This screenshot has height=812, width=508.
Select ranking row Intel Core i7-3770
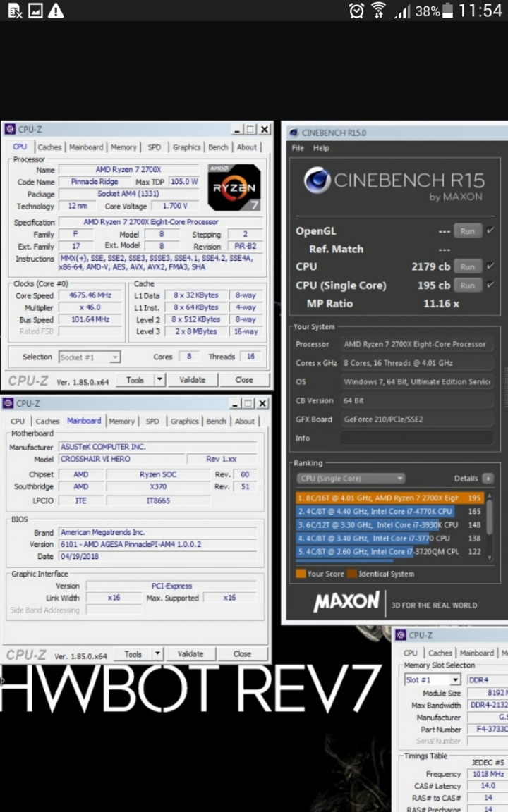point(389,539)
